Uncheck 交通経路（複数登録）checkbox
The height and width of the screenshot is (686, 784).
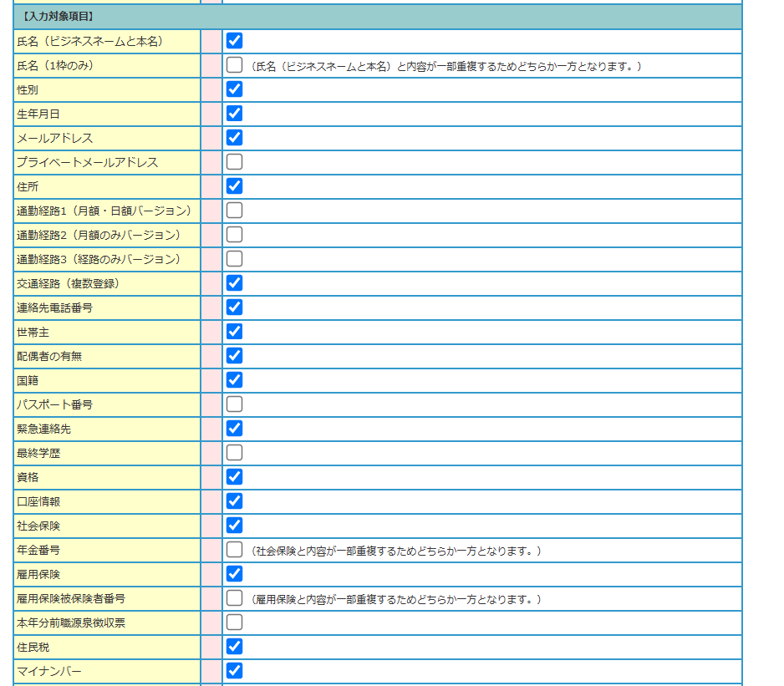[x=235, y=283]
